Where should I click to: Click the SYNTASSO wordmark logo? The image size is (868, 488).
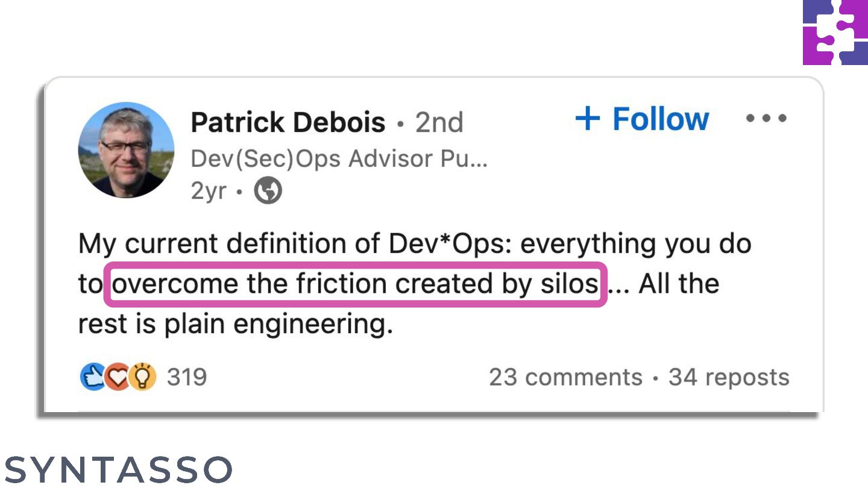[118, 470]
